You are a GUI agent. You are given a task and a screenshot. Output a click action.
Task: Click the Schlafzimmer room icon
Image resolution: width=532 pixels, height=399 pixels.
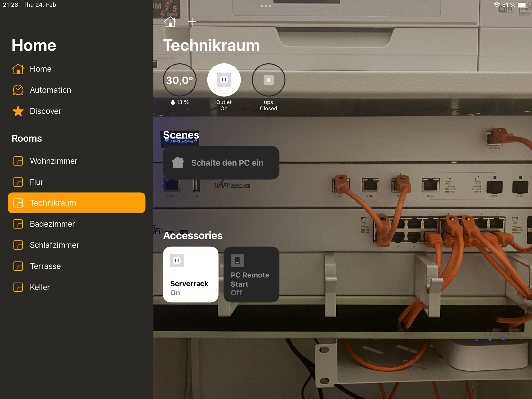tap(18, 245)
